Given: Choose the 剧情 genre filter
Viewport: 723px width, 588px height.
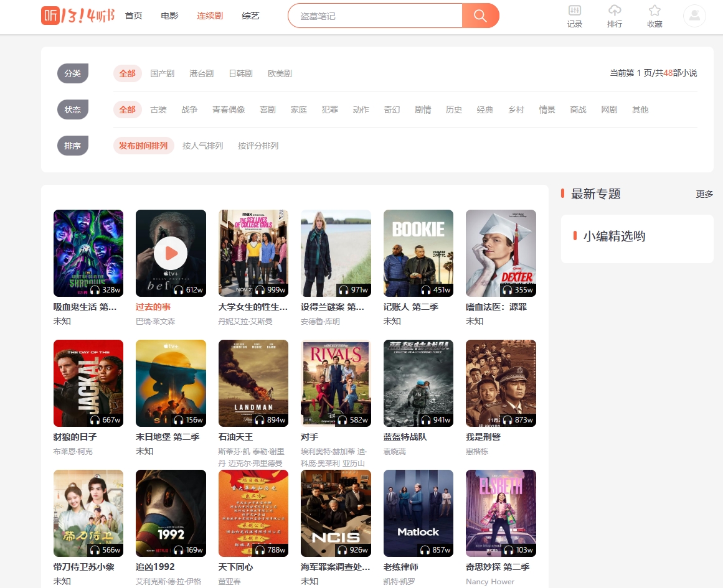Looking at the screenshot, I should (423, 110).
